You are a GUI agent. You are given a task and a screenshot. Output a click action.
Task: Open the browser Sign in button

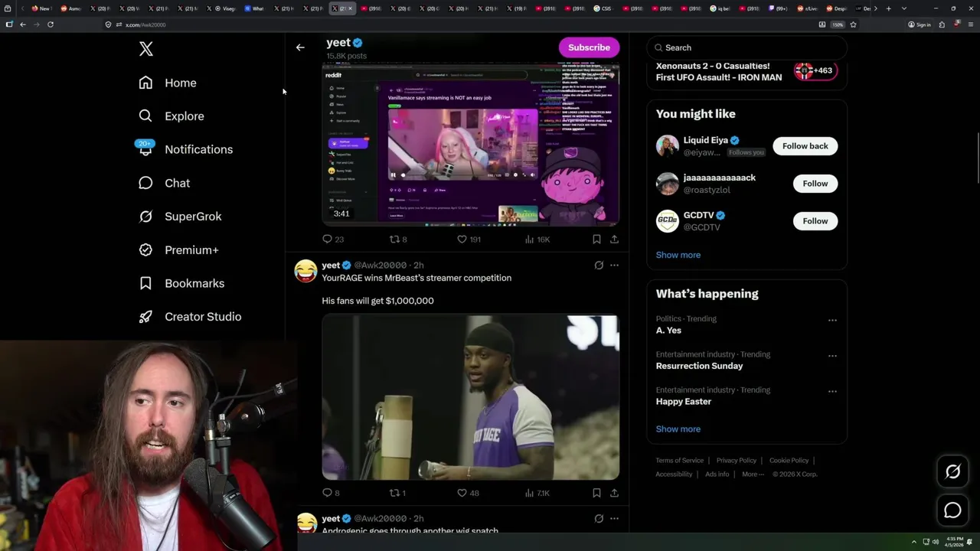point(919,24)
